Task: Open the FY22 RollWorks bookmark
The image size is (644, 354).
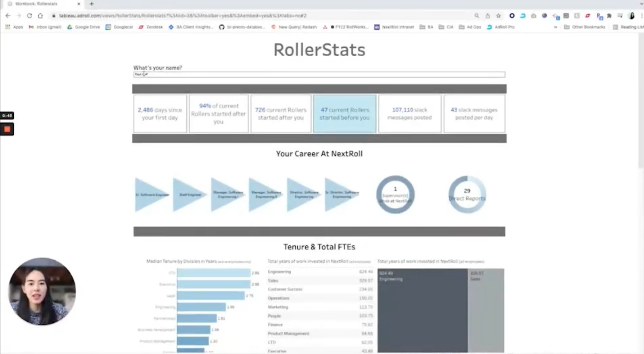Action: (346, 27)
